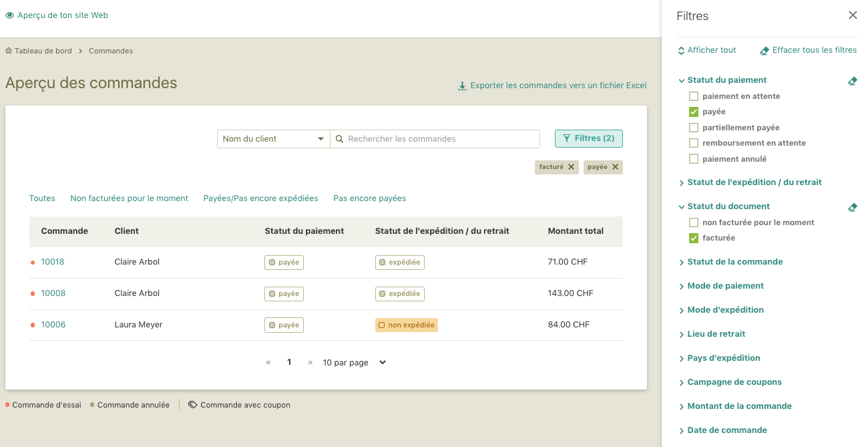The width and height of the screenshot is (868, 447).
Task: Check the paiement annulé filter
Action: point(694,159)
